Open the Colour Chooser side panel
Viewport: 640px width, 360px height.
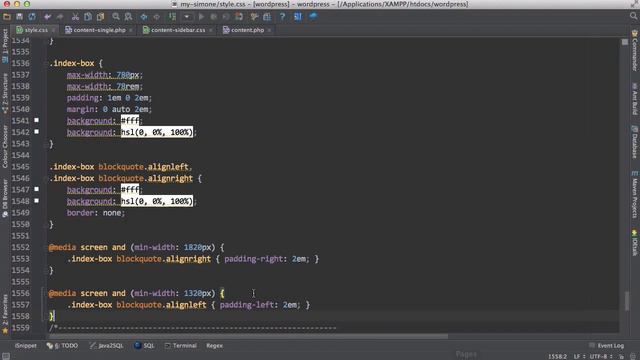(x=5, y=146)
